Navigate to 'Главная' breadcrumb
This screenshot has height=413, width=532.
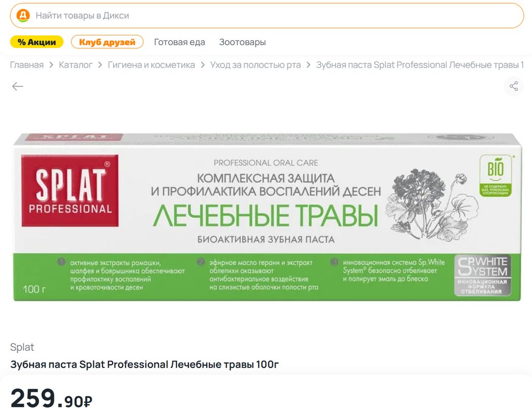tap(27, 65)
